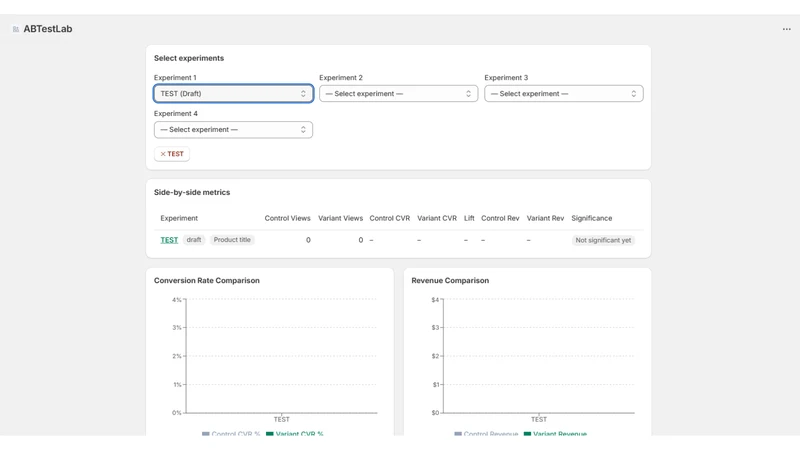Click the X icon on TEST chip
The image size is (800, 450).
tap(163, 154)
